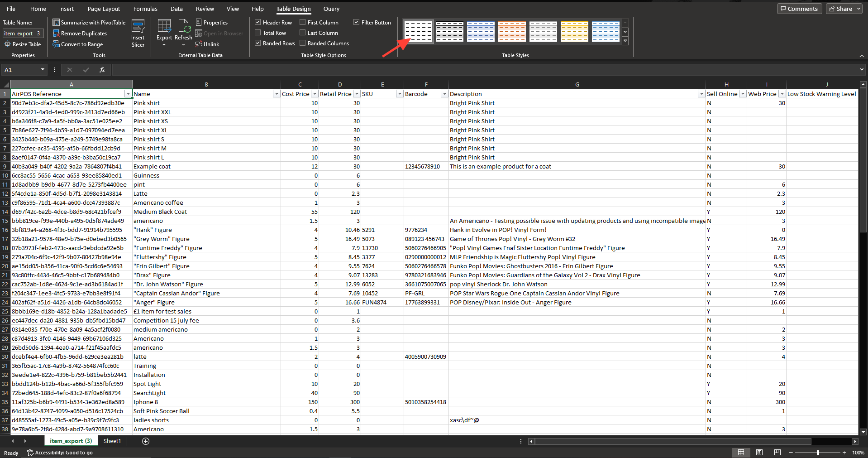Apply the orange table style

click(x=512, y=32)
